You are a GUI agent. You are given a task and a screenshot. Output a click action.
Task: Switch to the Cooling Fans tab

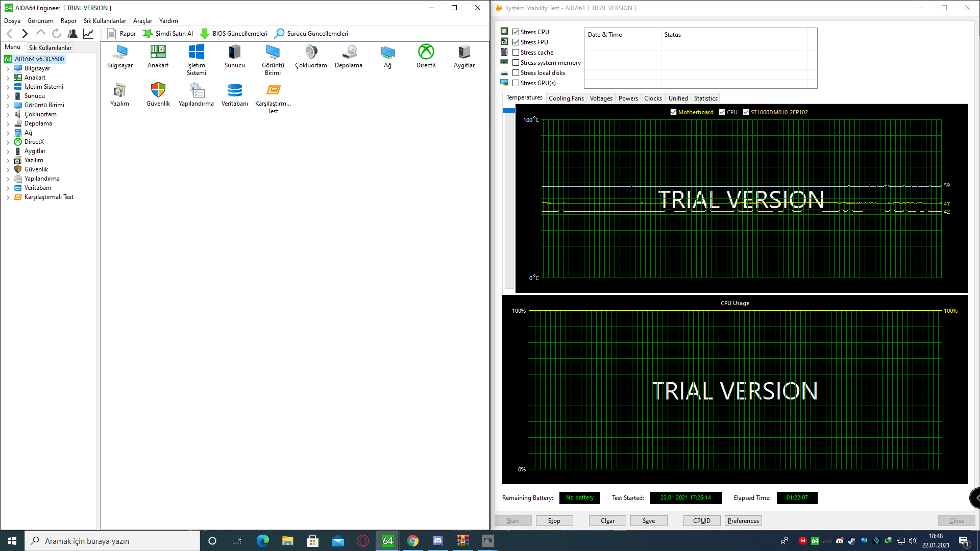point(566,98)
